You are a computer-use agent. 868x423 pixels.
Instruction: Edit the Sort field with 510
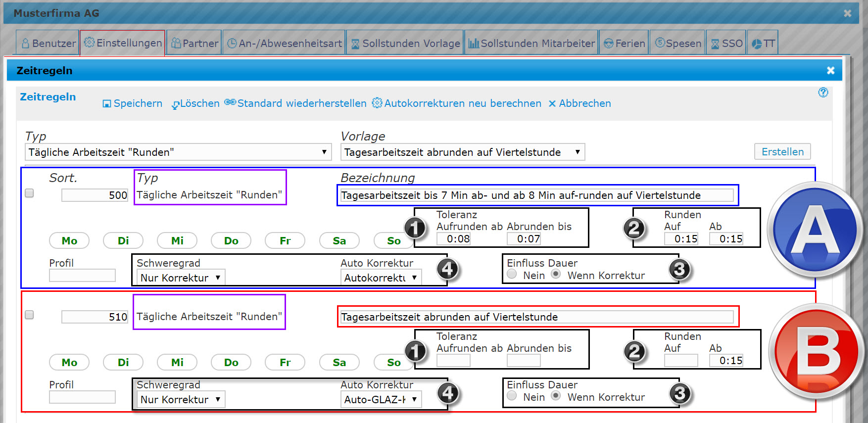click(x=95, y=317)
